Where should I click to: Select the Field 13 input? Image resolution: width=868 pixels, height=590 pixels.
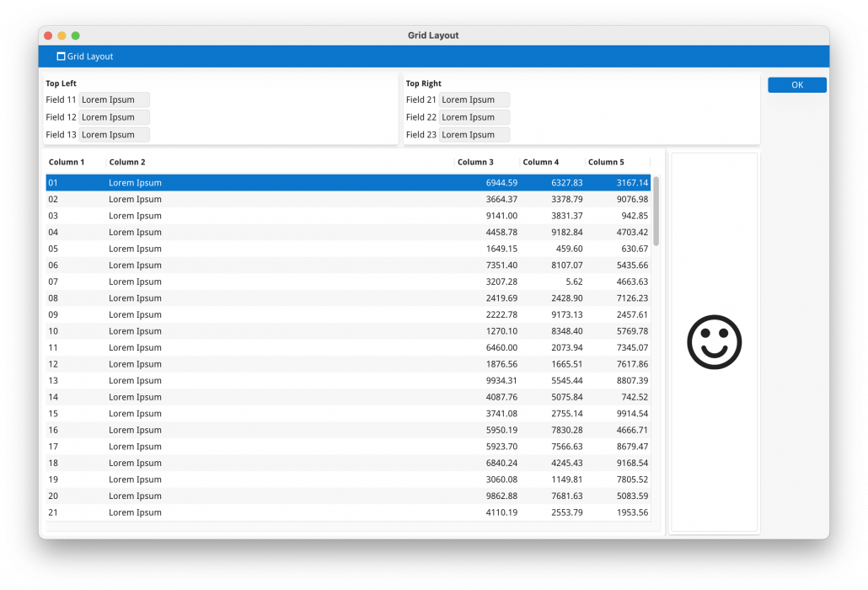[x=114, y=135]
